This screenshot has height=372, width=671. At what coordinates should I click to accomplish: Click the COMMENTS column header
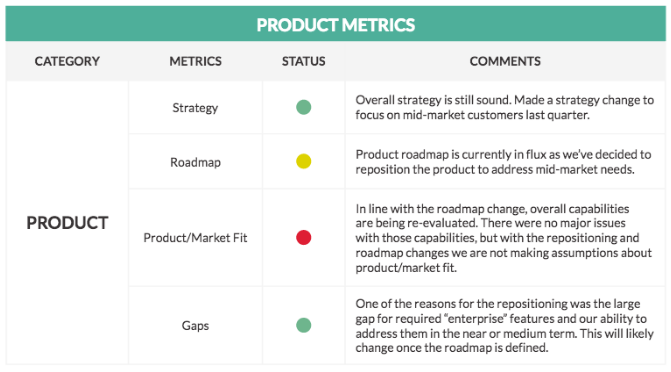[505, 61]
